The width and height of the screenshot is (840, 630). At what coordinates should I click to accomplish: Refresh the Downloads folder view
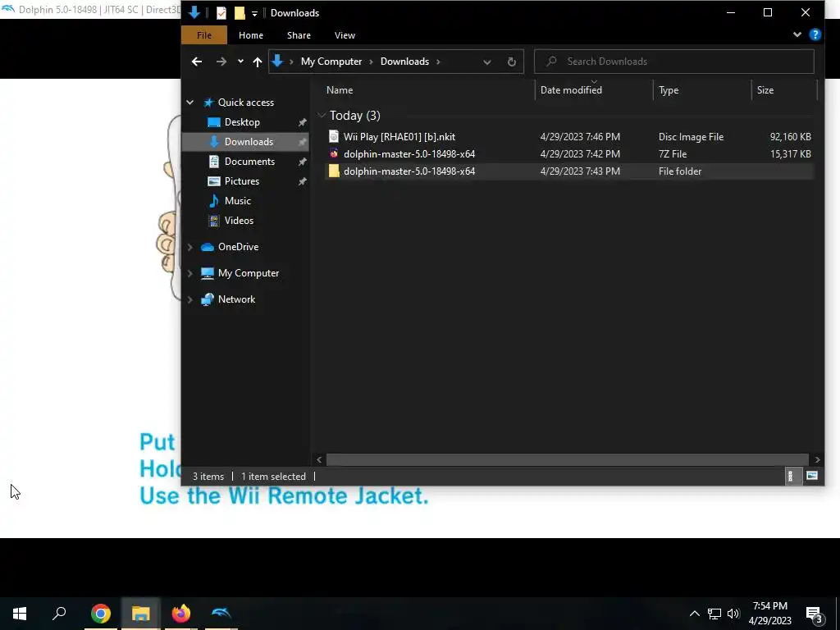(512, 62)
